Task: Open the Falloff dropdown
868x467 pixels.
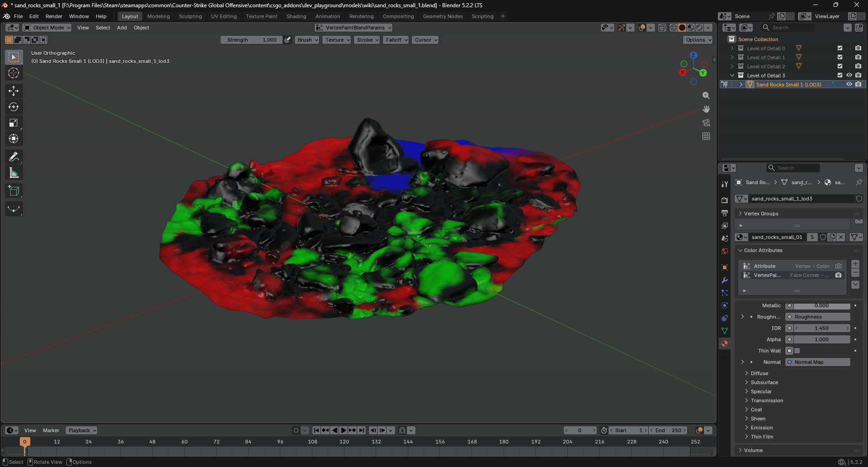Action: pos(396,40)
